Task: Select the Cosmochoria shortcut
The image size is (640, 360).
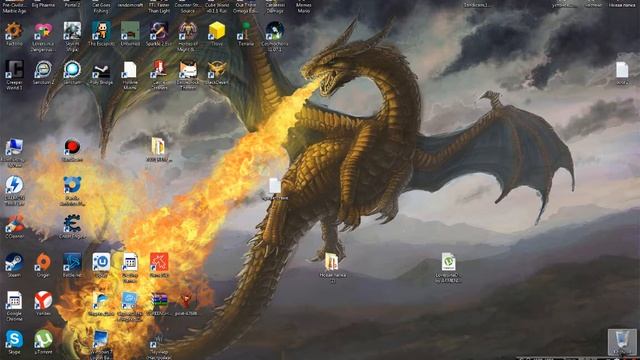Action: [275, 32]
